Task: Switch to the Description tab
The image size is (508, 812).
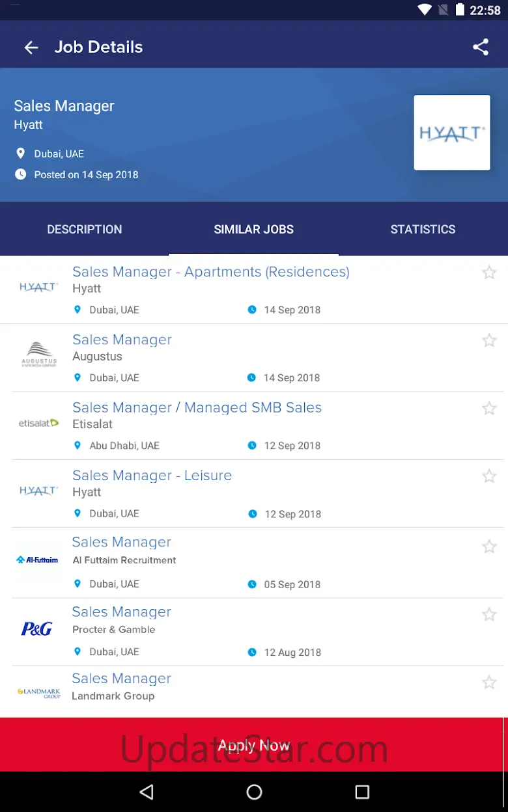Action: (x=85, y=229)
